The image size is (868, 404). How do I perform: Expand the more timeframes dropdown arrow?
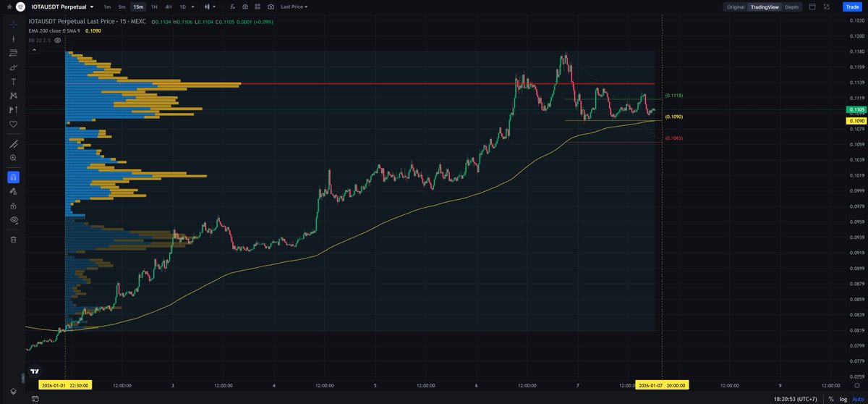click(193, 7)
